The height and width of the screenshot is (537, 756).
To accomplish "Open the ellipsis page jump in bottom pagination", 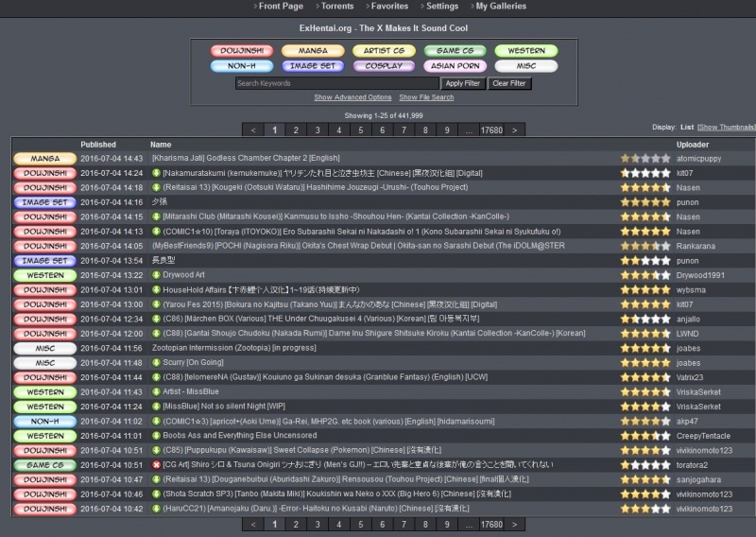I will coord(469,525).
